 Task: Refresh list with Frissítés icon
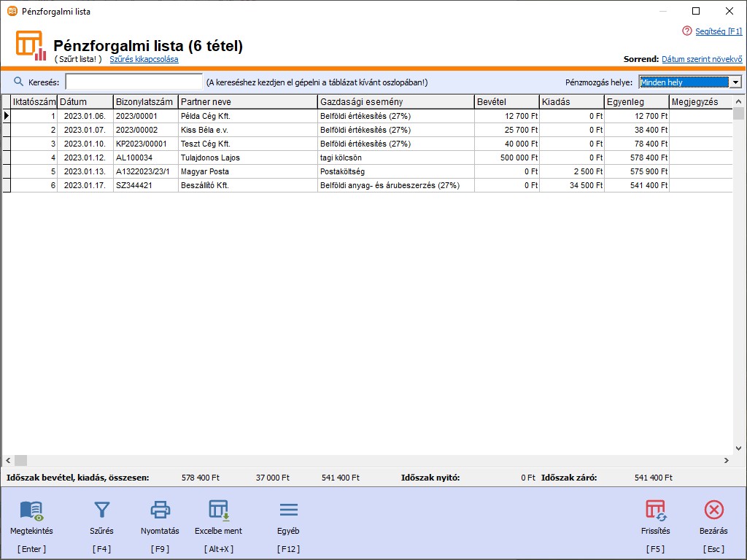655,510
